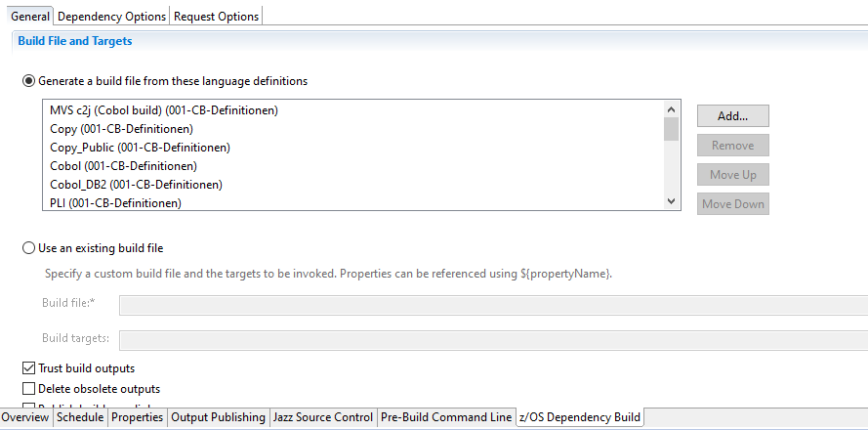
Task: Switch to Jazz Source Control tab
Action: pos(322,417)
